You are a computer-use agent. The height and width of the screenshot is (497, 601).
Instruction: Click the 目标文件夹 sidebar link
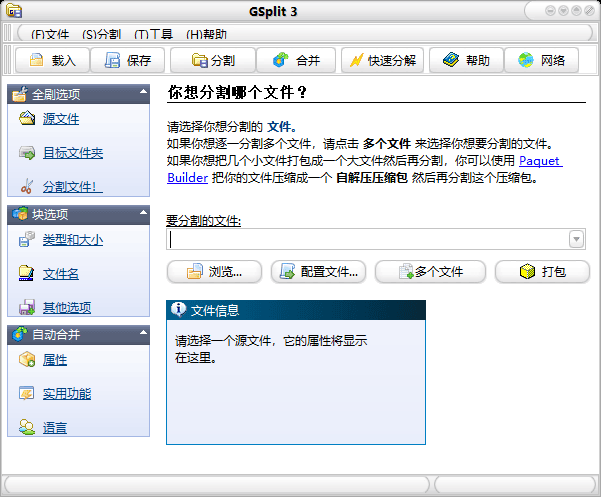point(73,153)
